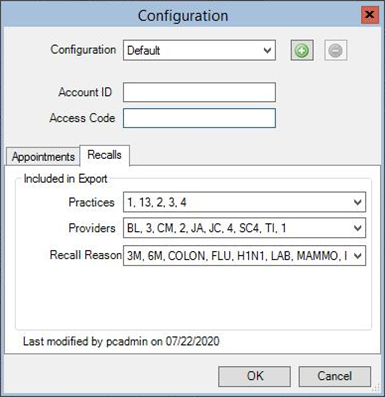Close the Configuration dialog with red X
This screenshot has height=397, width=385.
[370, 15]
